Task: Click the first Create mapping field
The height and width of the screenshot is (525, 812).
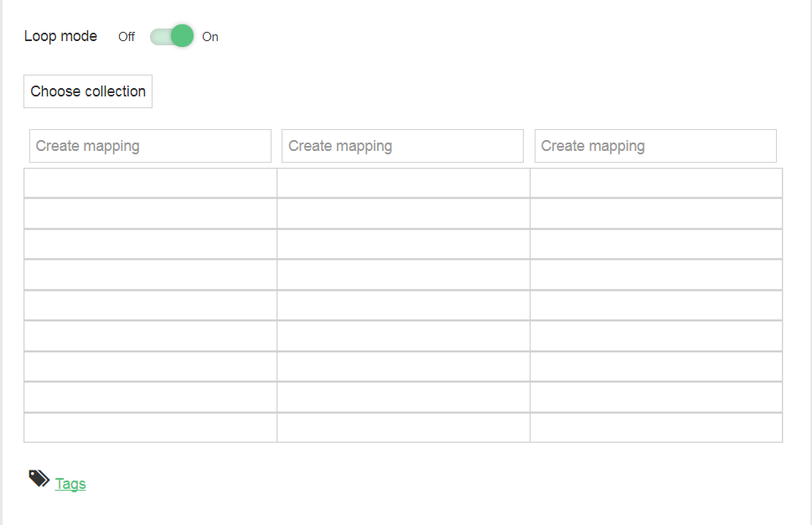Action: click(x=150, y=146)
